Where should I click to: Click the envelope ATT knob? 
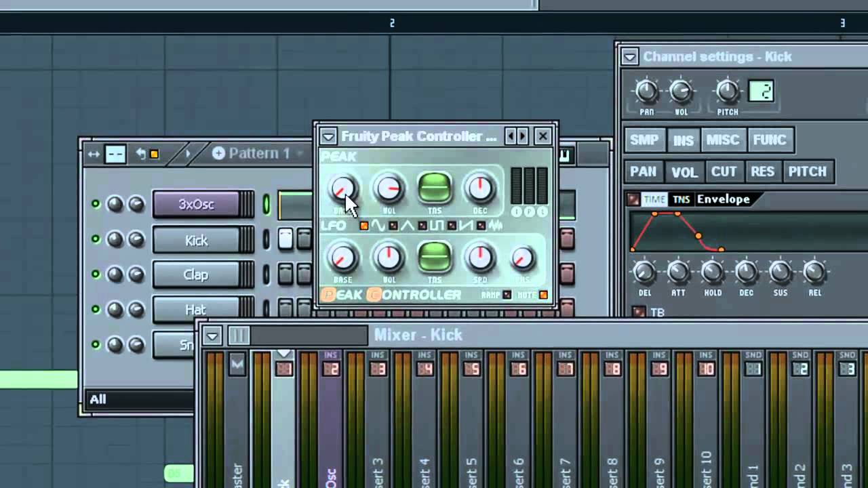pyautogui.click(x=678, y=272)
